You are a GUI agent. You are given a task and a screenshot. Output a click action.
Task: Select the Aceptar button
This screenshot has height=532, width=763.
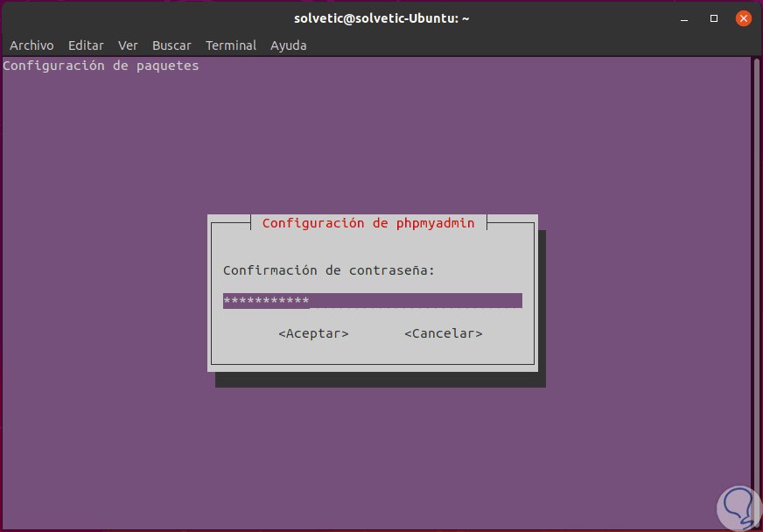click(313, 333)
